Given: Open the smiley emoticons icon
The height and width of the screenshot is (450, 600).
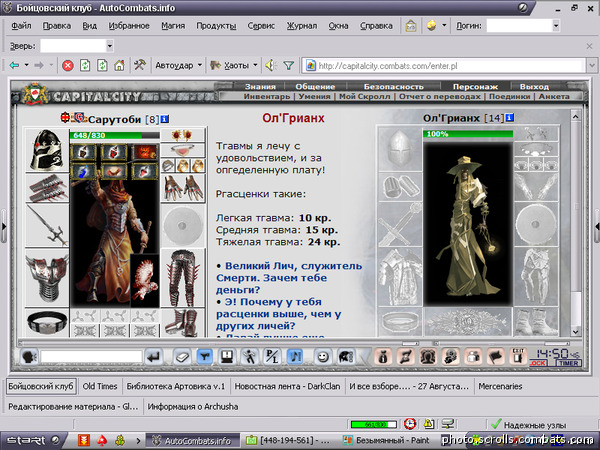Looking at the screenshot, I should (x=323, y=357).
